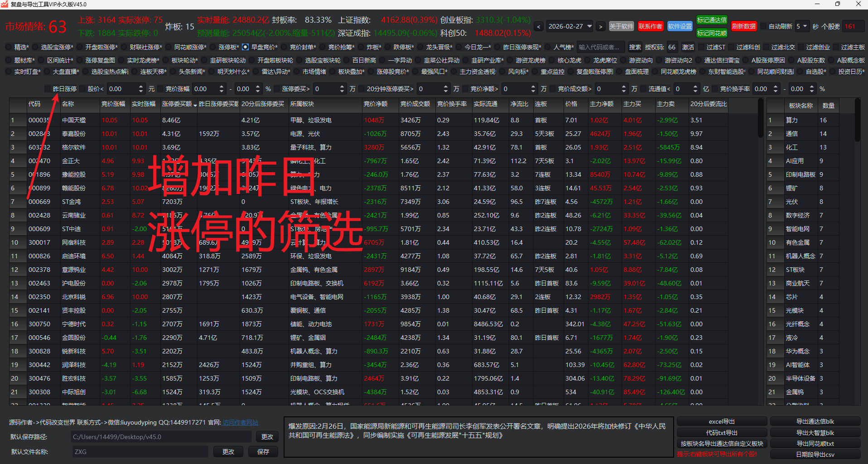Click the 所属板块 column header
Viewport: 868px width, 464px height.
(x=302, y=104)
